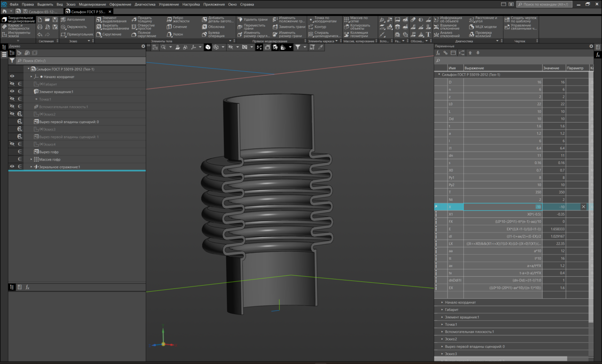Open the Массив по сетке command
This screenshot has width=602, height=364.
[x=356, y=20]
